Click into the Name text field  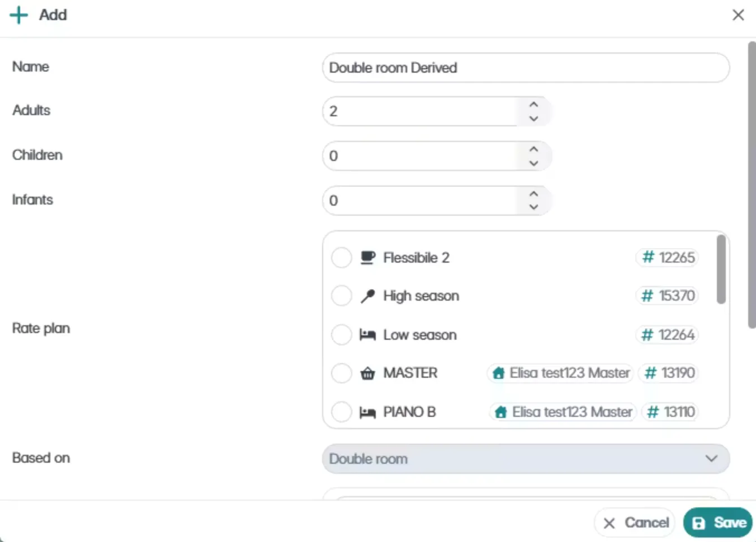pyautogui.click(x=526, y=68)
